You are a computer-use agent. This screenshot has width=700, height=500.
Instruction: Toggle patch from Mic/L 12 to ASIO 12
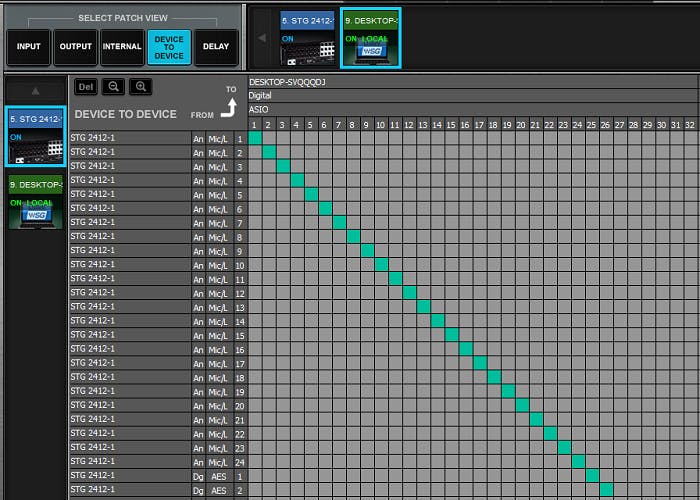point(410,292)
